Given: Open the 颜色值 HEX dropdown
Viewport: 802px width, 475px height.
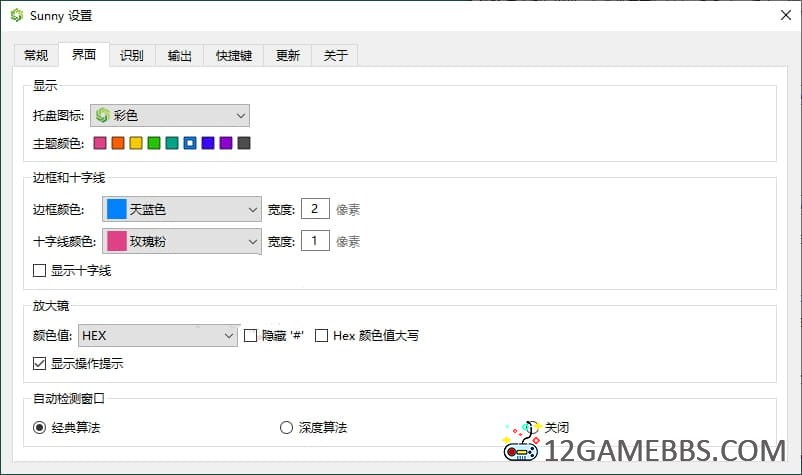Looking at the screenshot, I should coord(158,335).
